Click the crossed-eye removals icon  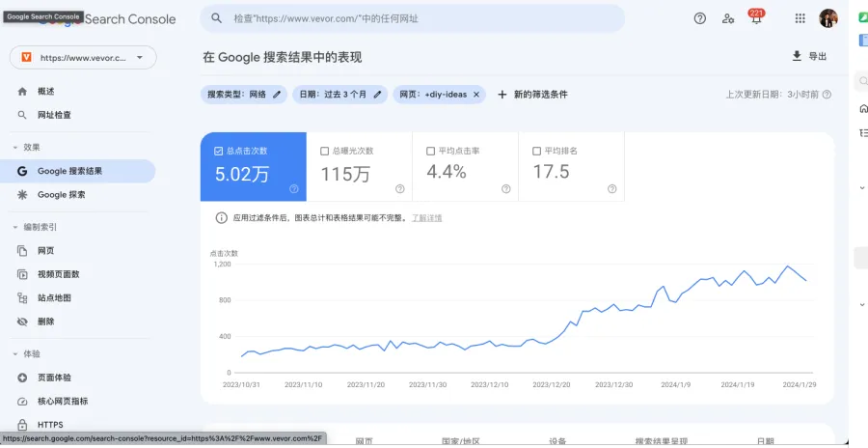pyautogui.click(x=22, y=322)
